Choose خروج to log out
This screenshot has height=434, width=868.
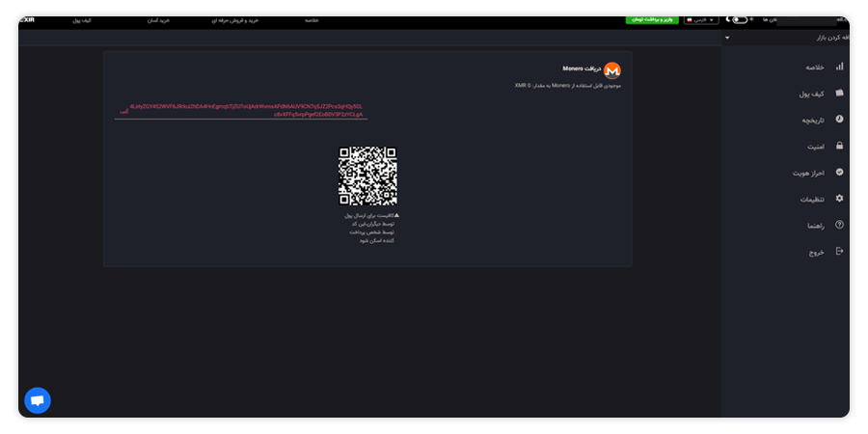coord(817,253)
